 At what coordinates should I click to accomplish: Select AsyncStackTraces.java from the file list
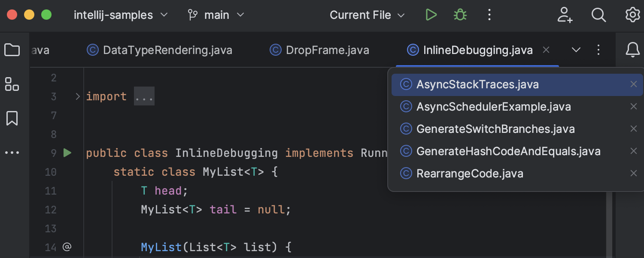(x=478, y=84)
